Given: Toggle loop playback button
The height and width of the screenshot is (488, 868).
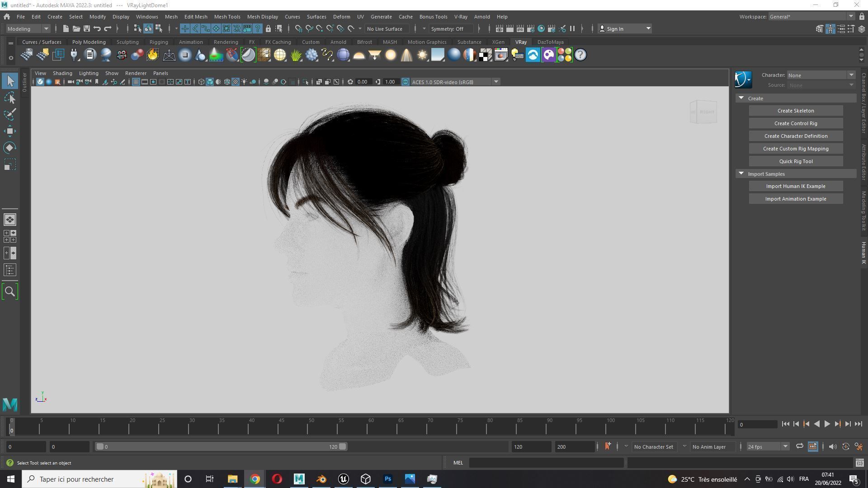Looking at the screenshot, I should [x=799, y=446].
